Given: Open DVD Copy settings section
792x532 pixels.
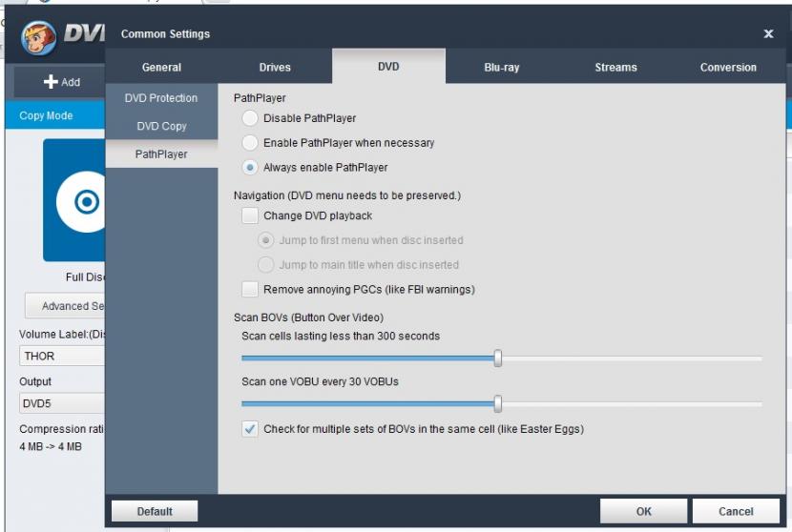Looking at the screenshot, I should coord(161,126).
